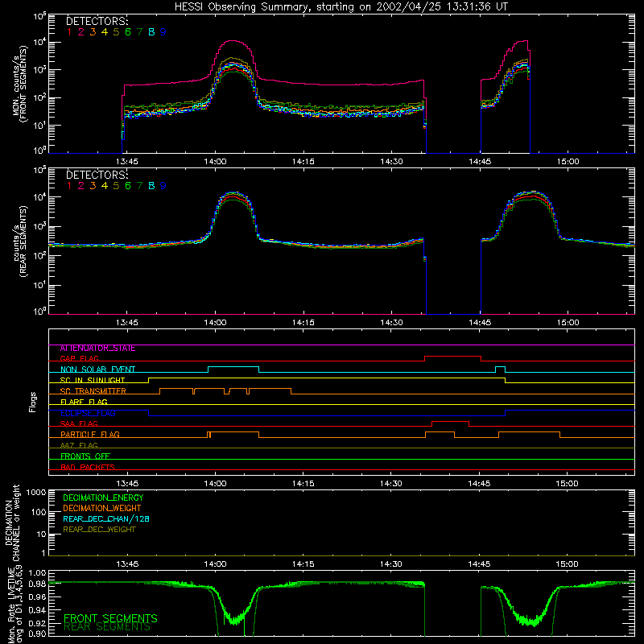
Task: Select the GAP_FLAG flag label
Action: 79,358
